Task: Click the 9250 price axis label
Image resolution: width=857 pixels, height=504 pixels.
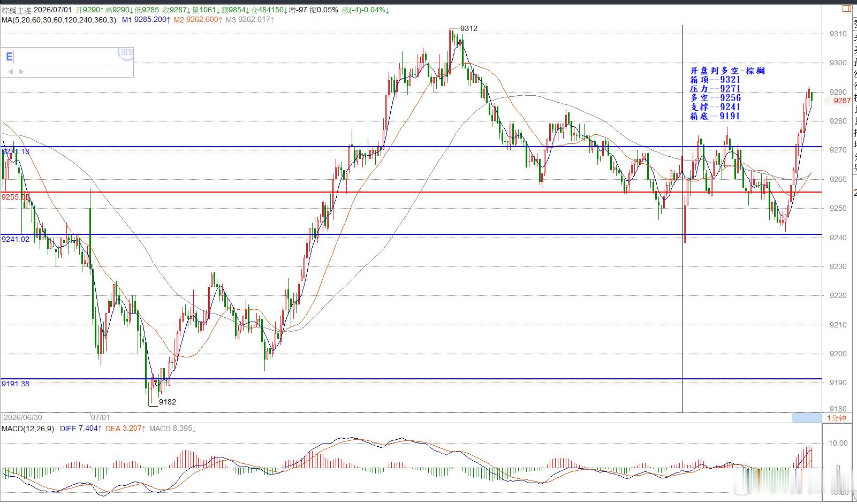Action: click(x=838, y=208)
